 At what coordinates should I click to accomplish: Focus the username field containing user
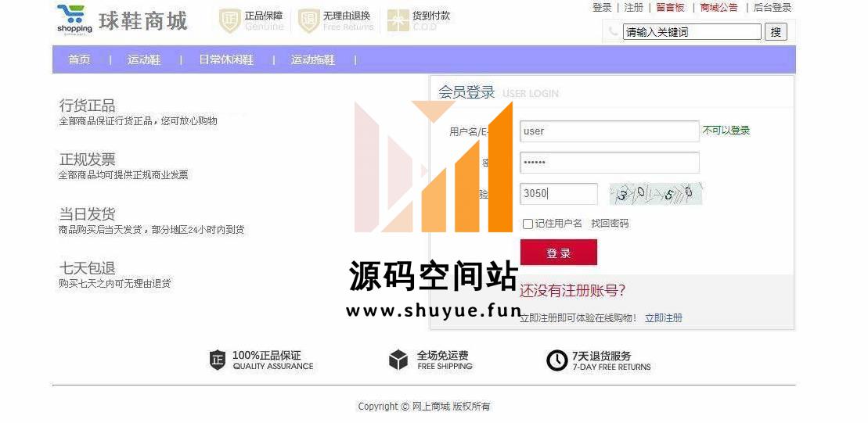tap(610, 131)
